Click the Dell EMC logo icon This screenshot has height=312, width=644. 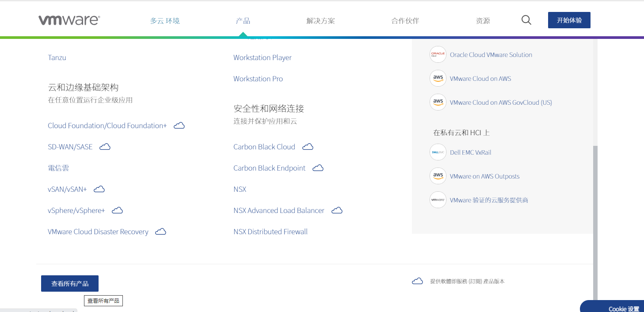click(x=438, y=152)
